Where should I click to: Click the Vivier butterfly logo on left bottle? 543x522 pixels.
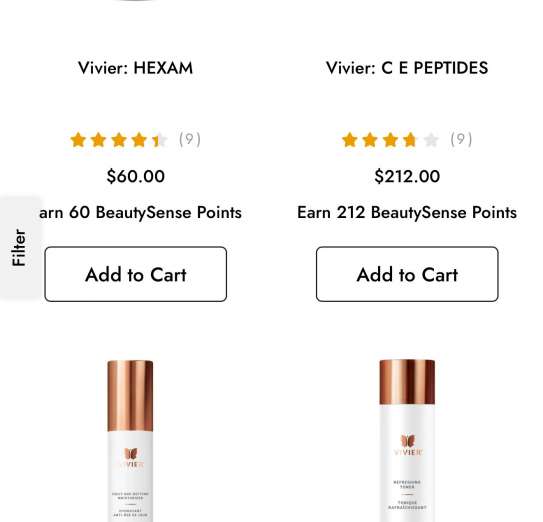point(131,454)
